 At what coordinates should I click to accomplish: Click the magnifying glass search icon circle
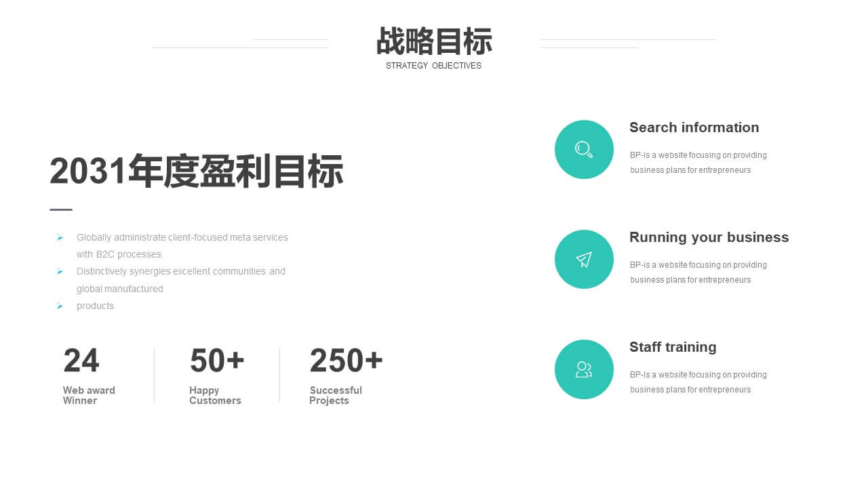(584, 149)
